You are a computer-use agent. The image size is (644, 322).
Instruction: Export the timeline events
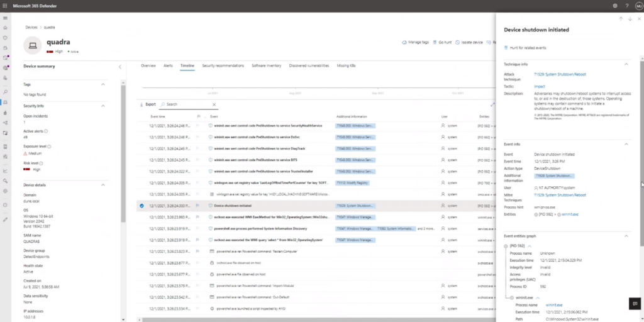tap(148, 104)
